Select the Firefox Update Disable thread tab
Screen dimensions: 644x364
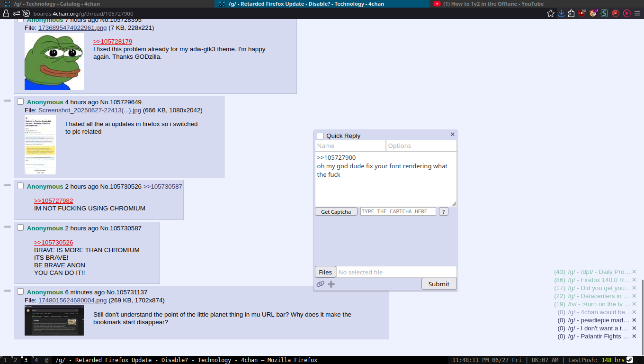322,4
